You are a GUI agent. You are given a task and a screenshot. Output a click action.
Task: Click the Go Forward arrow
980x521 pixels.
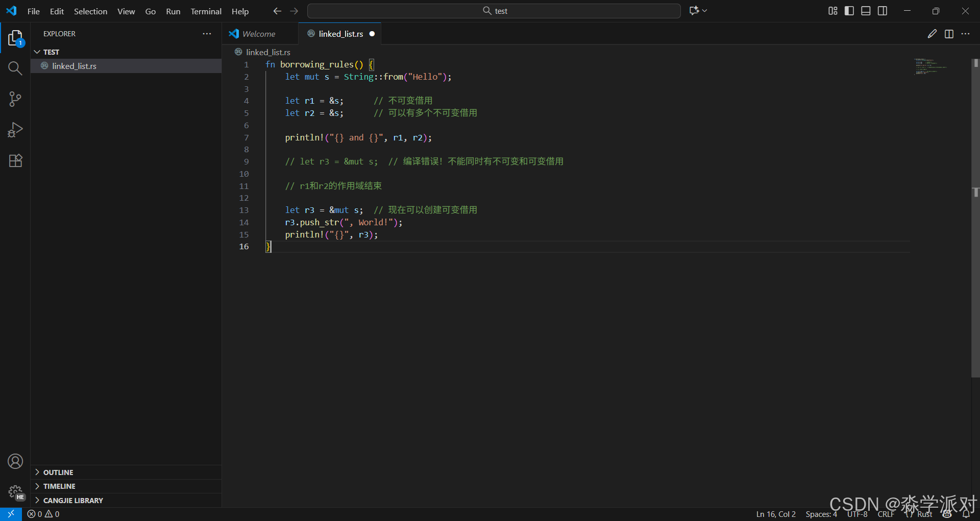294,11
